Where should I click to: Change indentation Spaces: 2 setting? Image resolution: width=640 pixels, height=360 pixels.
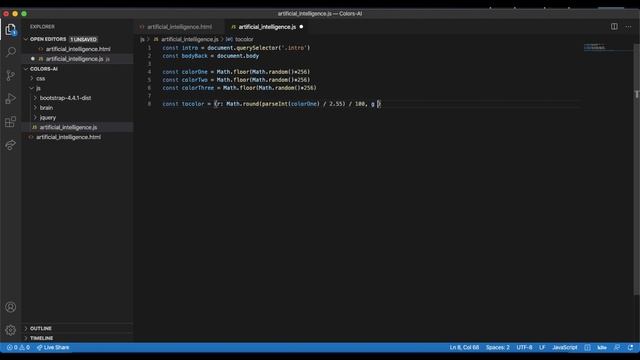click(498, 347)
